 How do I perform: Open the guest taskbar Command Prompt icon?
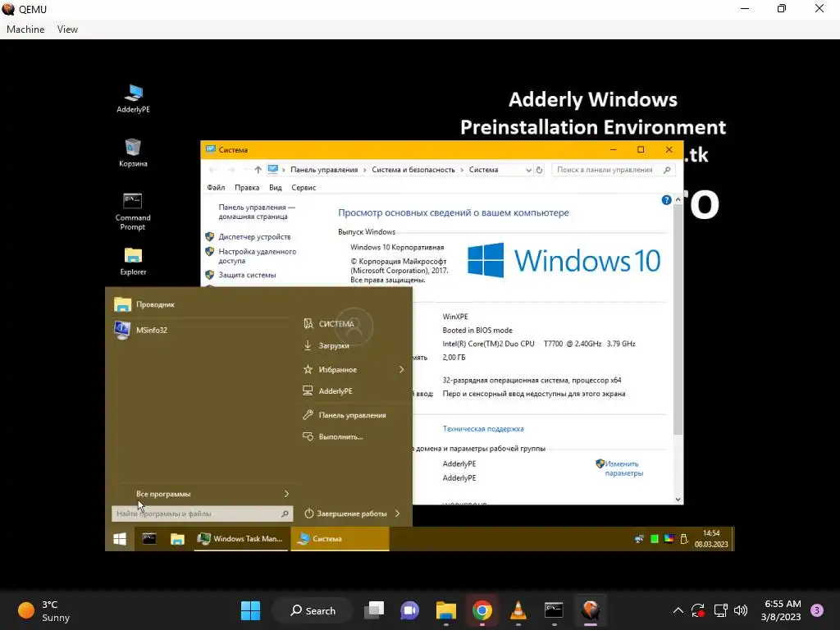[149, 539]
